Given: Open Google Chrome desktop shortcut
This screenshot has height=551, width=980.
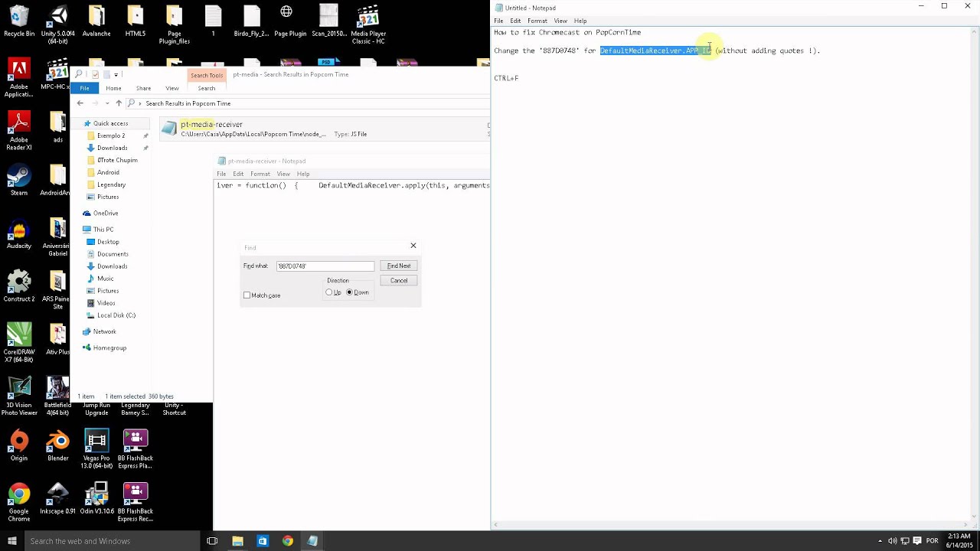Looking at the screenshot, I should pyautogui.click(x=19, y=502).
